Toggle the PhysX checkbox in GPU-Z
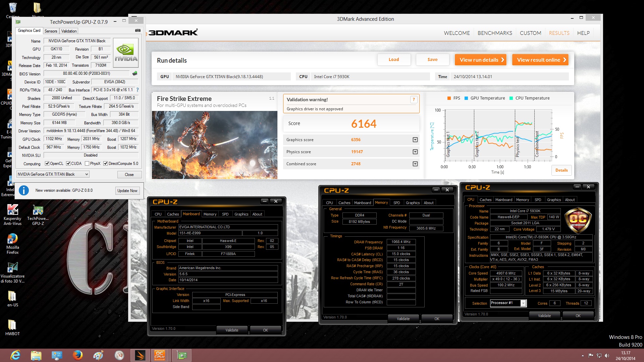The image size is (644, 362). pos(87,164)
